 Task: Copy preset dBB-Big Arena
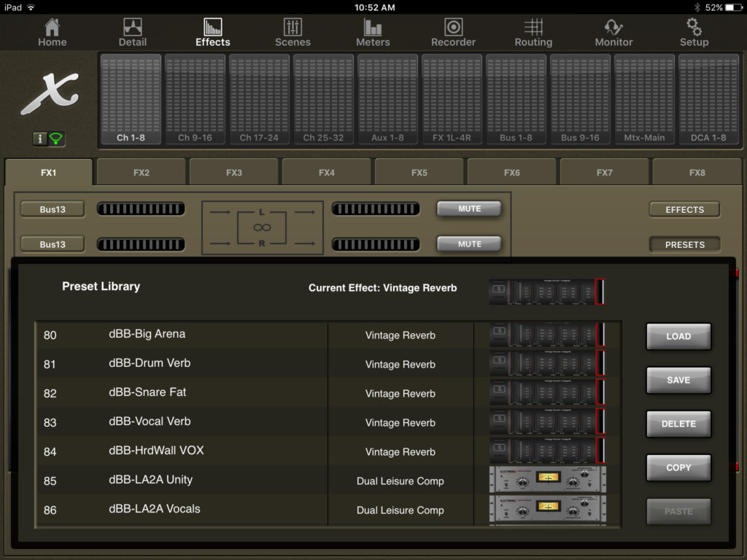pos(678,467)
